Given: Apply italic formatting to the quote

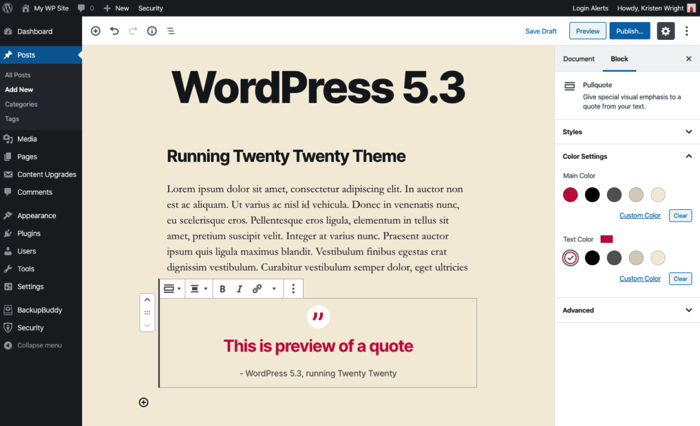Looking at the screenshot, I should coord(239,289).
